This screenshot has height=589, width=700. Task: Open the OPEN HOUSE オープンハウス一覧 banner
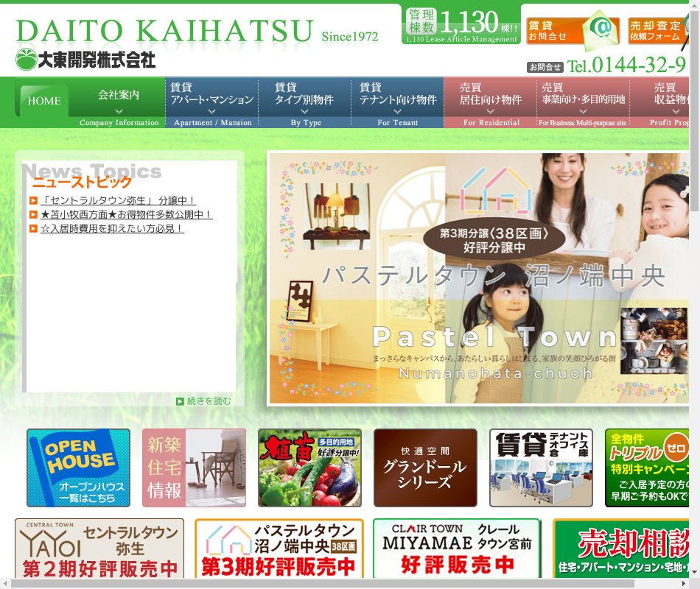79,468
